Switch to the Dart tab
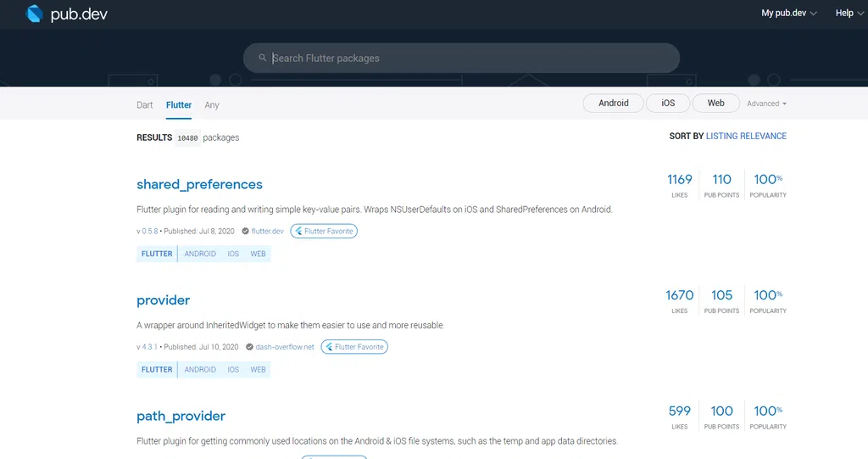The width and height of the screenshot is (868, 459). (x=144, y=104)
